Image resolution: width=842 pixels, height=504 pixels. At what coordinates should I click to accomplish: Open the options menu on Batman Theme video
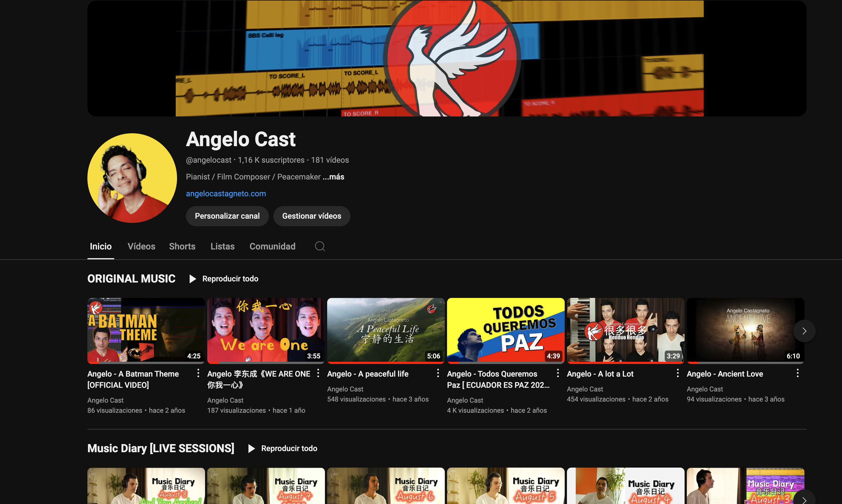198,373
